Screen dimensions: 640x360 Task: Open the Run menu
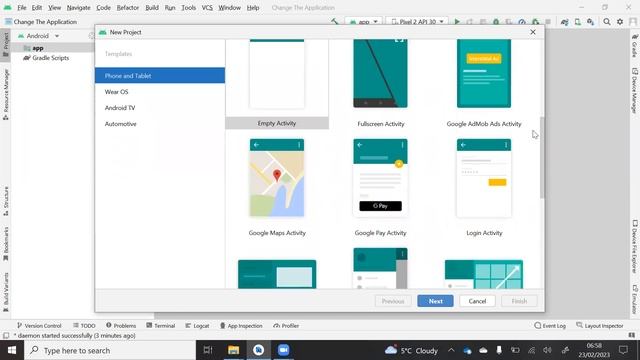[170, 7]
